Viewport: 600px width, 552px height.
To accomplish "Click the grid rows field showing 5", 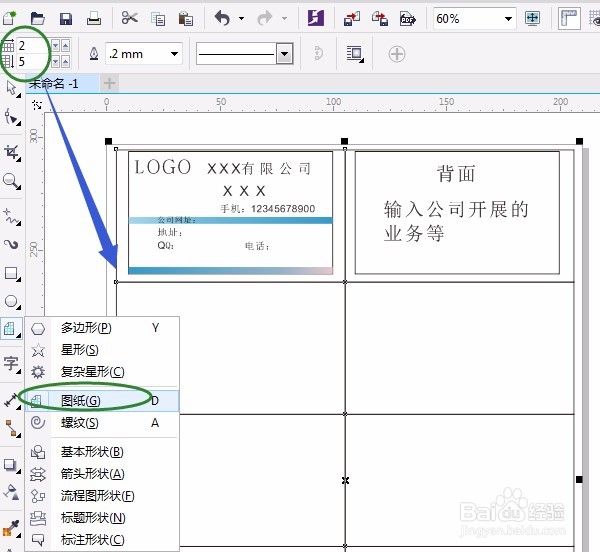I will pos(32,61).
